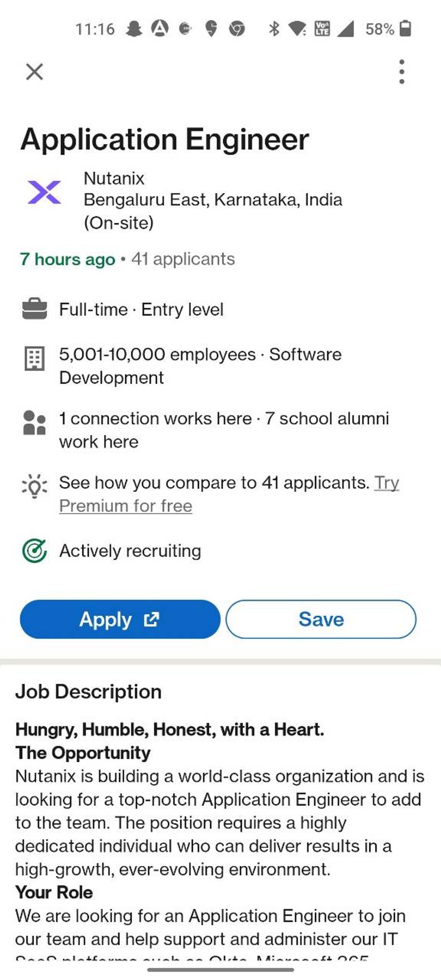The image size is (441, 980).
Task: Close the job details page
Action: (x=34, y=72)
